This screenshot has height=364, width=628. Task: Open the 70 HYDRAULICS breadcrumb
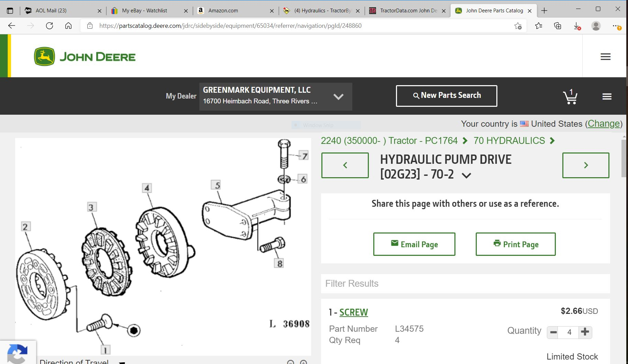coord(509,141)
